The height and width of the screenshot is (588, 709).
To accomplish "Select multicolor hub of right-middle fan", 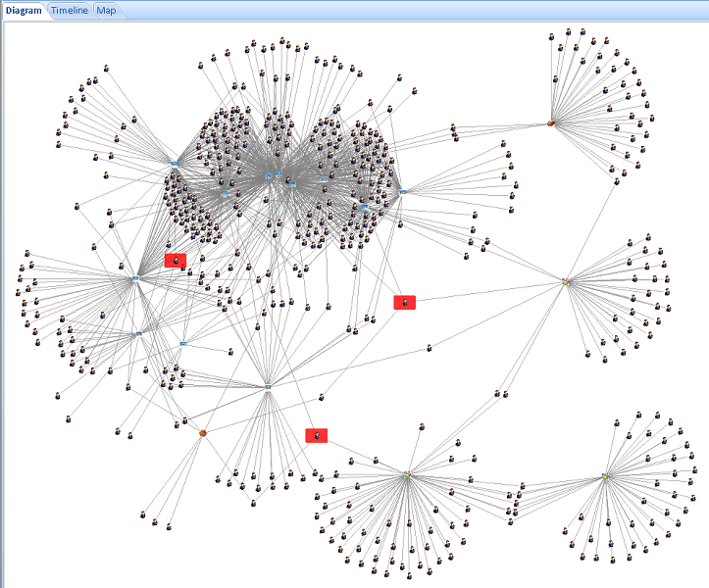I will tap(566, 281).
